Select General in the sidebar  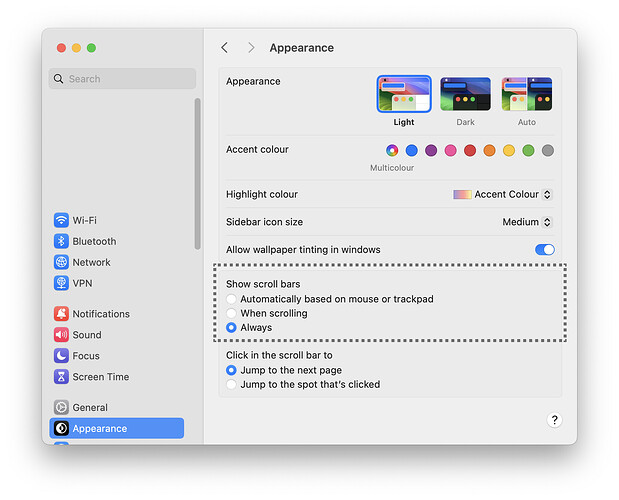89,408
